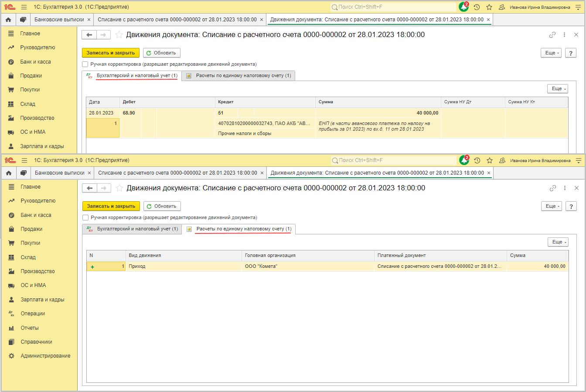The height and width of the screenshot is (392, 586).
Task: Go back with left arrow in lower window
Action: [x=90, y=188]
